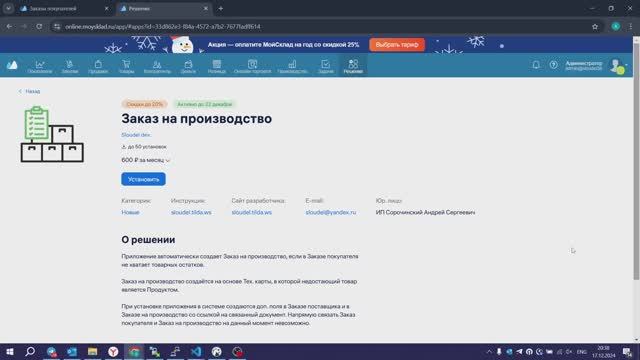This screenshot has width=640, height=360.
Task: Open the browser three-dot menu
Action: [631, 27]
